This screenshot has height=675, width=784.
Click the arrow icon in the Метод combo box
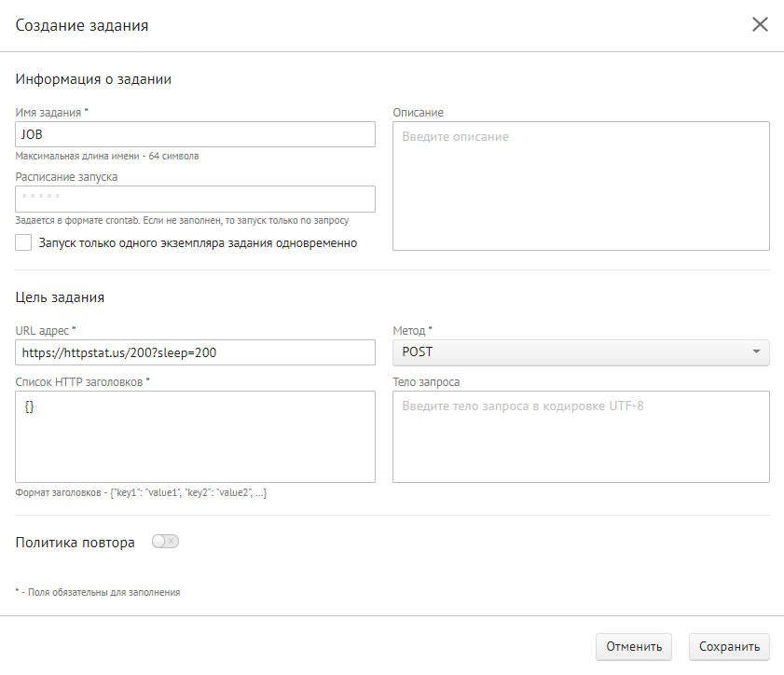755,352
